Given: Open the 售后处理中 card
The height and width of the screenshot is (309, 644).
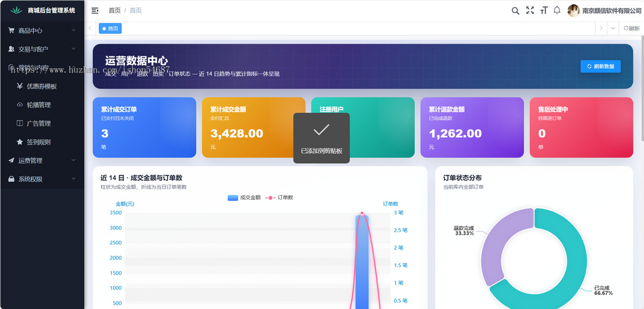Looking at the screenshot, I should pyautogui.click(x=581, y=127).
